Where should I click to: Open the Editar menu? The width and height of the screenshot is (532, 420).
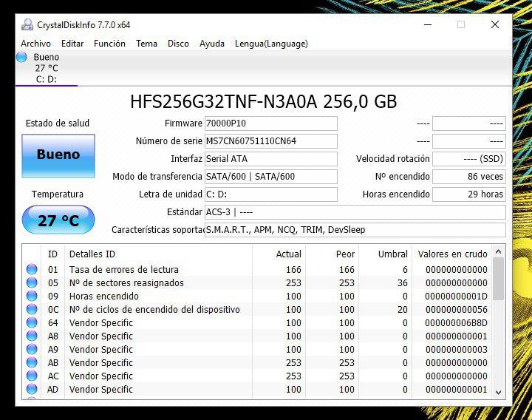coord(72,44)
